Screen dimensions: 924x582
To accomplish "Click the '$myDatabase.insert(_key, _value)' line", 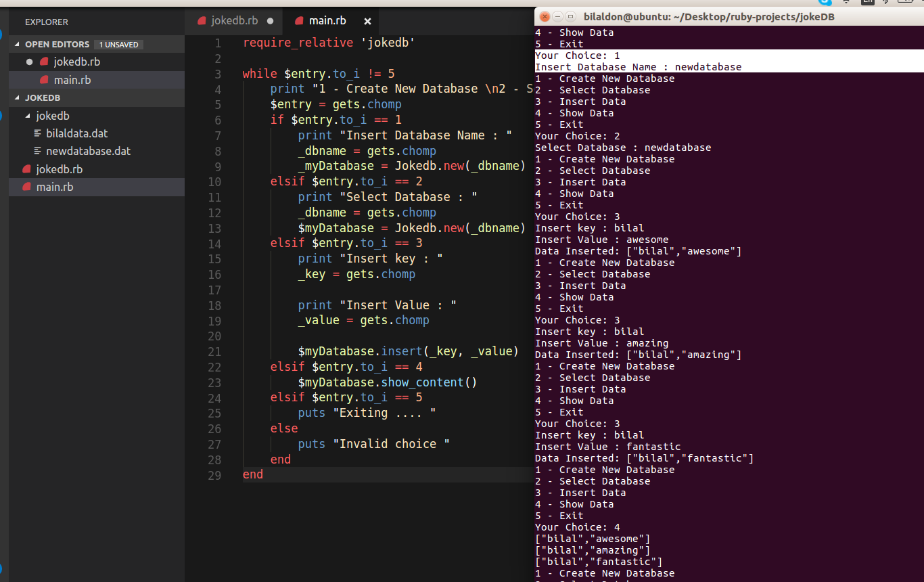I will [409, 351].
